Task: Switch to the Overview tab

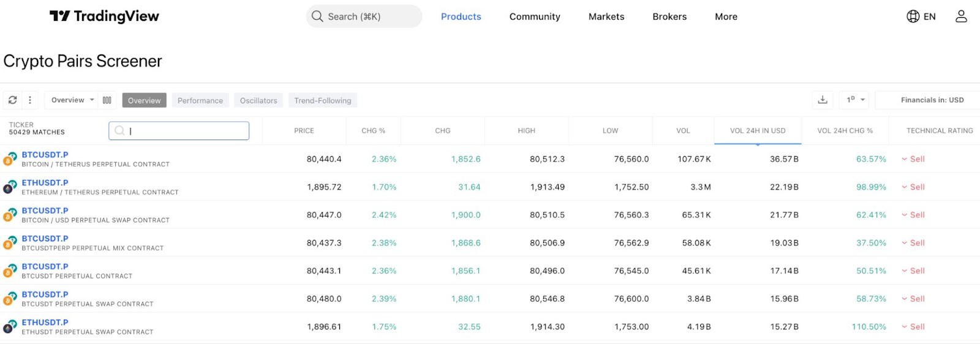Action: click(145, 100)
